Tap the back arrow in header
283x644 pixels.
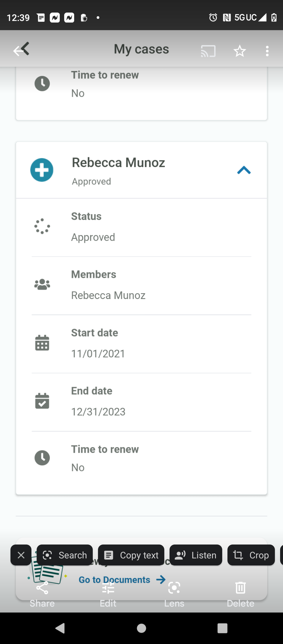point(21,49)
